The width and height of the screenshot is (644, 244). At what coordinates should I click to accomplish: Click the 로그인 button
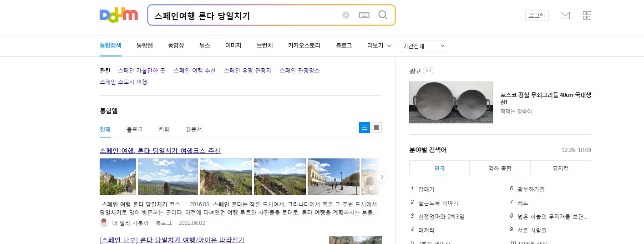click(x=537, y=15)
